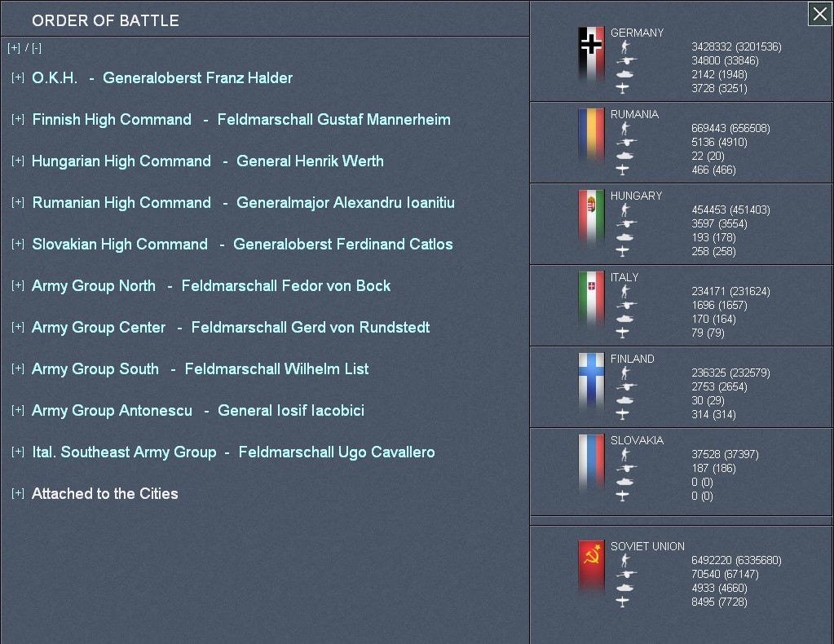
Task: Expand Finnish High Command tree node
Action: point(18,120)
